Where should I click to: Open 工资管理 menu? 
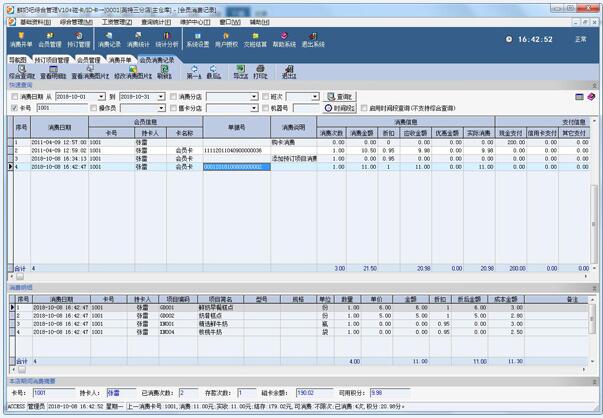pyautogui.click(x=117, y=22)
